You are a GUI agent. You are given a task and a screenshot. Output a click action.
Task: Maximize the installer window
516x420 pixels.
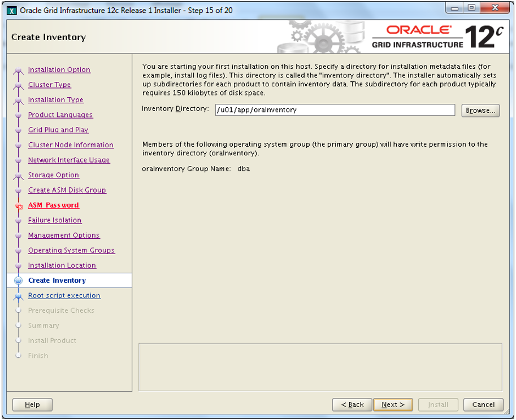[x=471, y=8]
